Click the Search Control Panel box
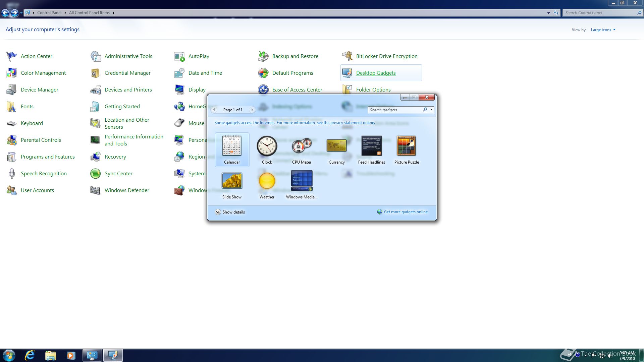The width and height of the screenshot is (644, 362). (x=602, y=13)
